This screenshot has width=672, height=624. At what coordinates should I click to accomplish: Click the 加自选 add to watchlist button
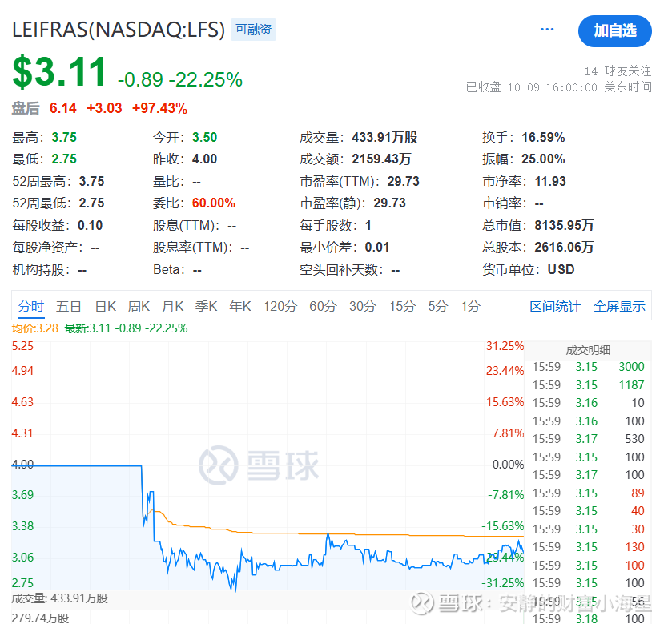pyautogui.click(x=615, y=31)
